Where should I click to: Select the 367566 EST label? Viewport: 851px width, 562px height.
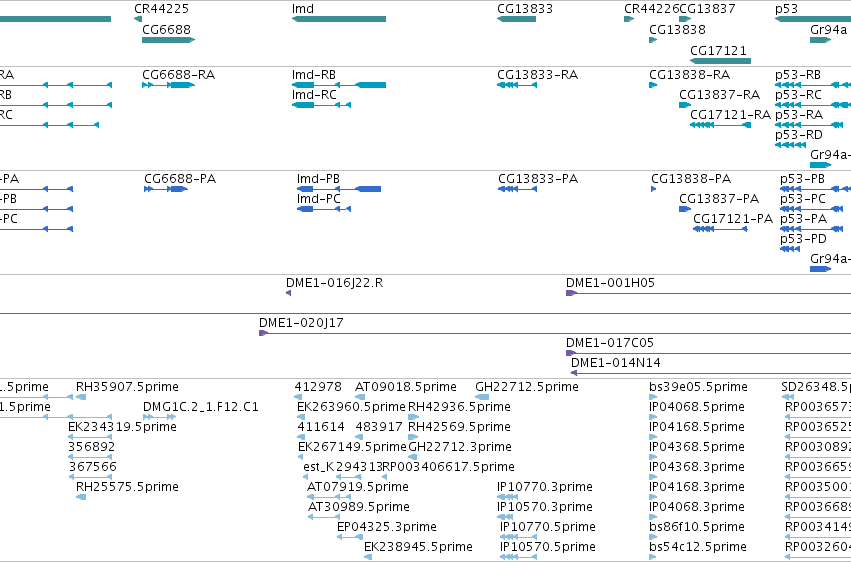tap(93, 467)
